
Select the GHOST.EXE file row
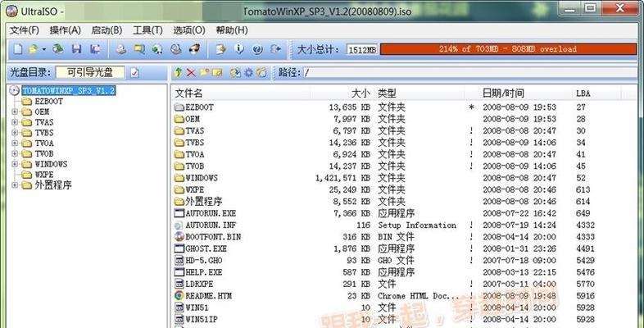(405, 248)
